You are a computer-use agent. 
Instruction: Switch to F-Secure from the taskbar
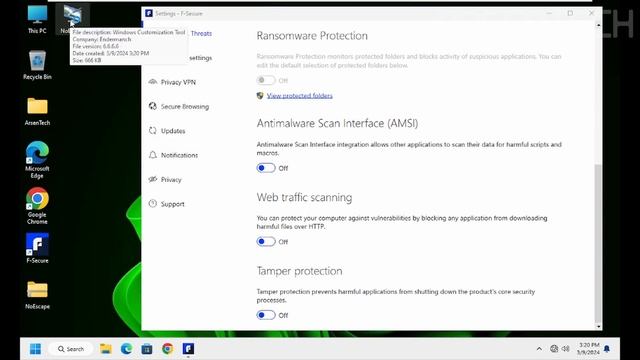[x=188, y=349]
